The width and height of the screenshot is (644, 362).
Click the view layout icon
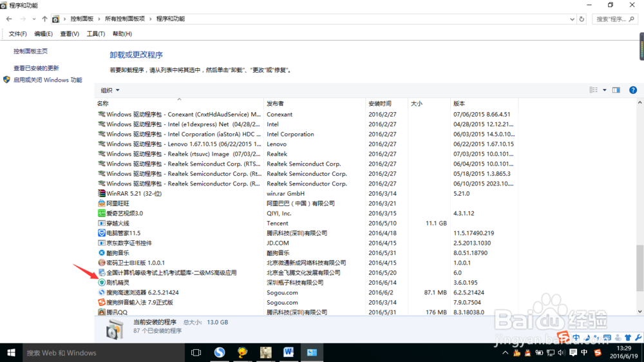coord(594,90)
